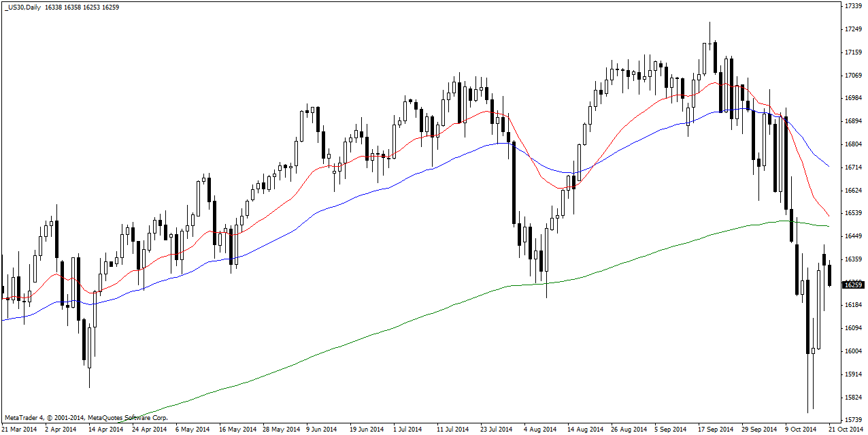Click the 16804 price axis label
This screenshot has width=868, height=435.
pos(854,144)
